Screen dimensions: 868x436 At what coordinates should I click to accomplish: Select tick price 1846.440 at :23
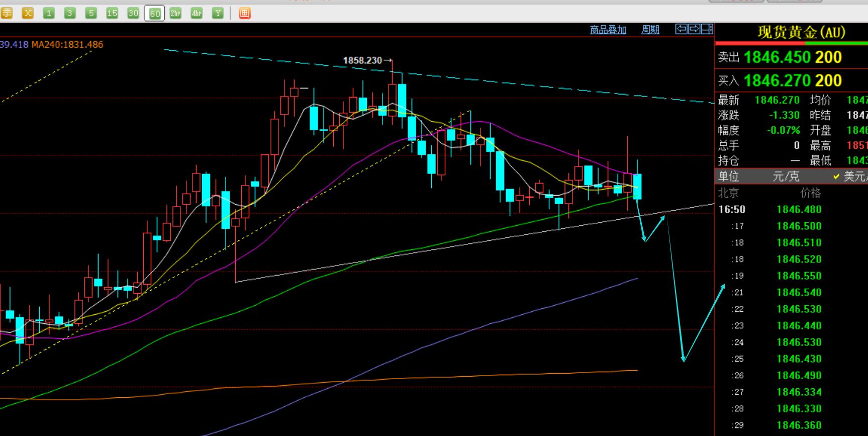point(799,326)
